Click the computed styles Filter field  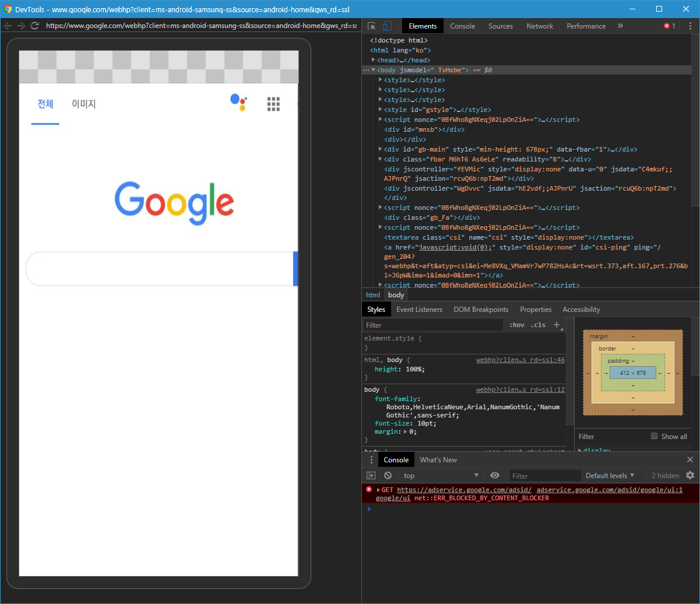(x=611, y=436)
